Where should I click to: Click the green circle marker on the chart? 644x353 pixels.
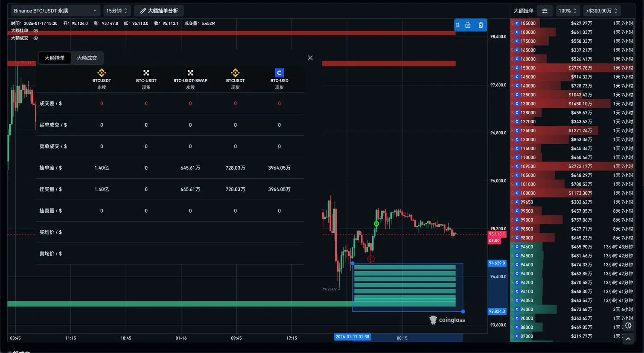click(x=376, y=223)
